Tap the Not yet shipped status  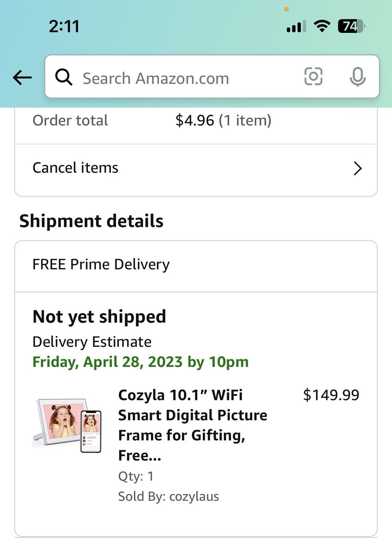[99, 317]
